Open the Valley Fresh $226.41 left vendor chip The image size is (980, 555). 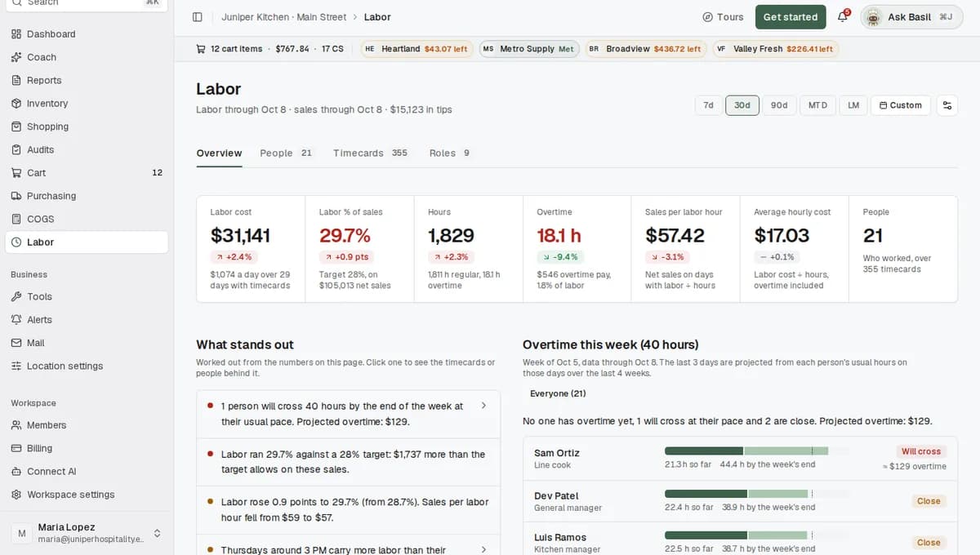[x=775, y=49]
